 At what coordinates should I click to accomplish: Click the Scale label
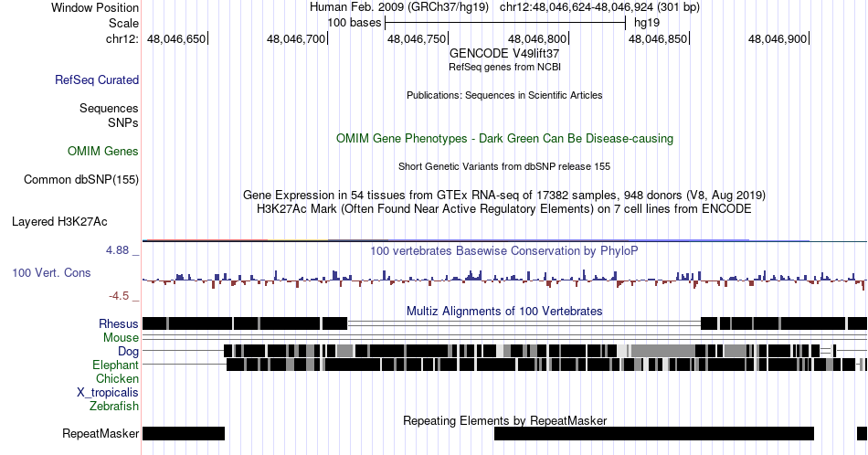click(124, 23)
